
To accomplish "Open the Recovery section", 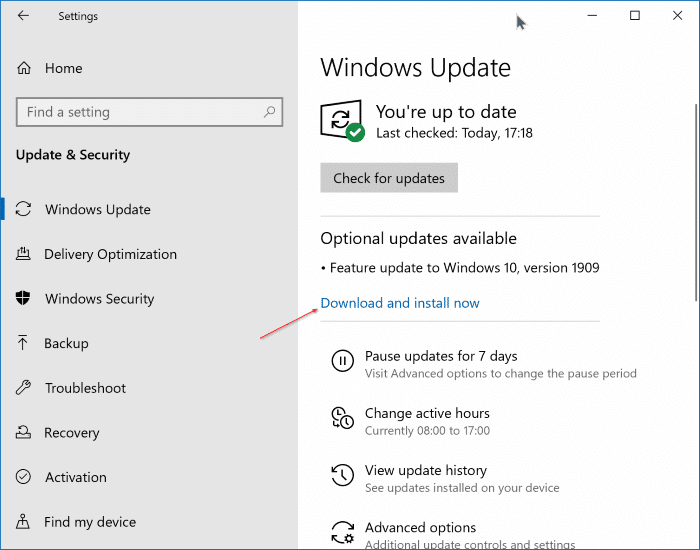I will point(72,433).
